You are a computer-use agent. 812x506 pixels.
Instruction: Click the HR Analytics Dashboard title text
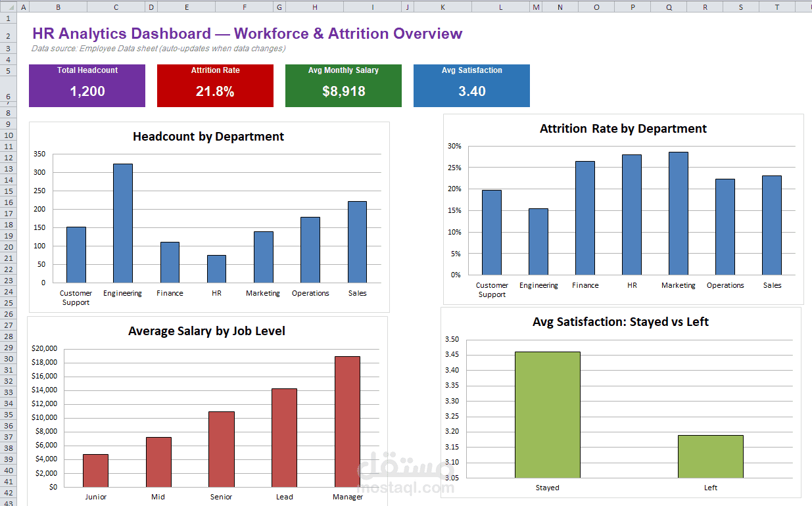click(x=247, y=34)
